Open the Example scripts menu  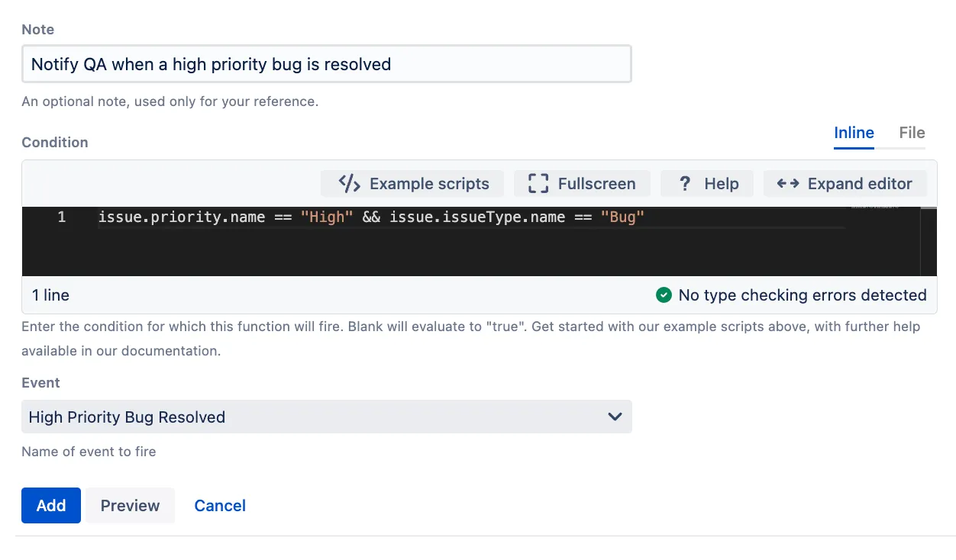[x=412, y=184]
